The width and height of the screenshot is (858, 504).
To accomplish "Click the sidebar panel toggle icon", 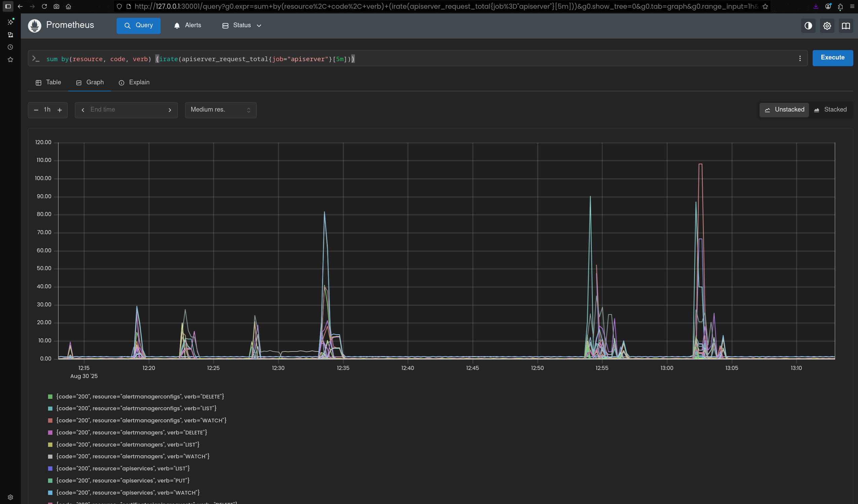I will (x=8, y=6).
